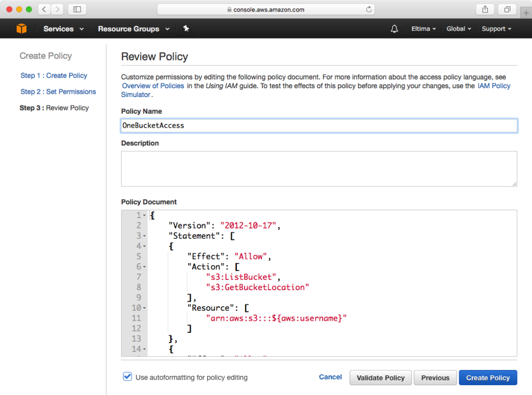Image resolution: width=532 pixels, height=395 pixels.
Task: Open the notifications bell icon
Action: coord(394,29)
